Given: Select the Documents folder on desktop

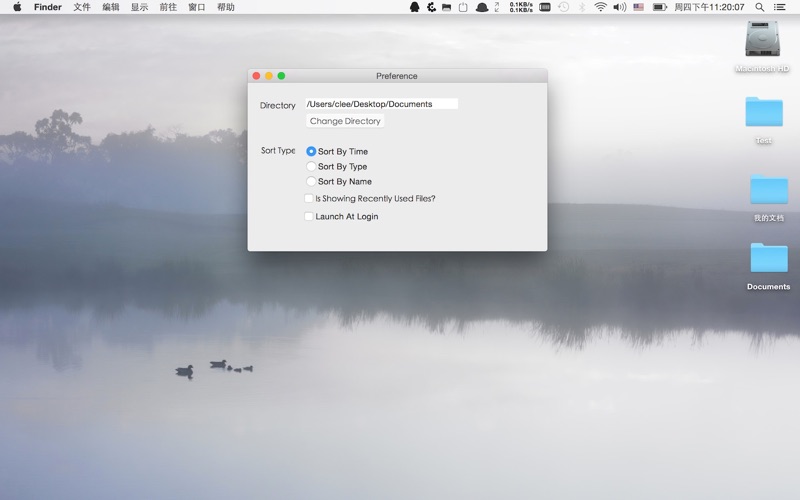Looking at the screenshot, I should click(768, 259).
